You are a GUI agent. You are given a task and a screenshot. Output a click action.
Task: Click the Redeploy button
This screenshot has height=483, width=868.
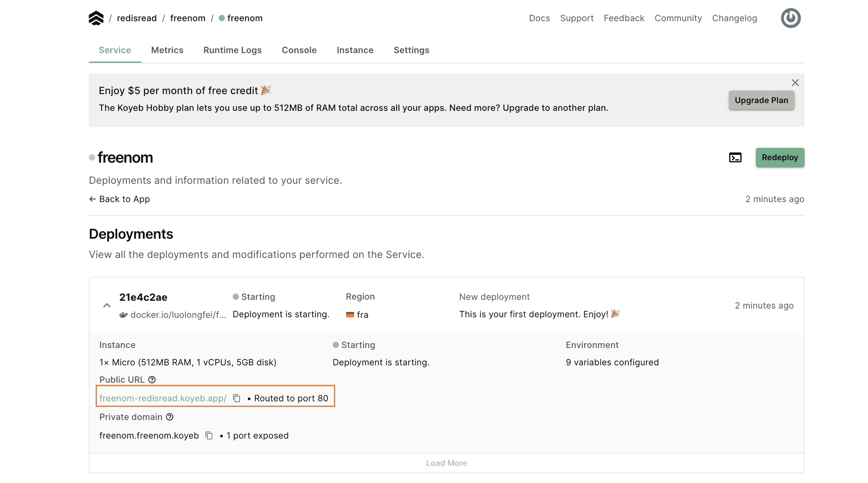pos(780,157)
